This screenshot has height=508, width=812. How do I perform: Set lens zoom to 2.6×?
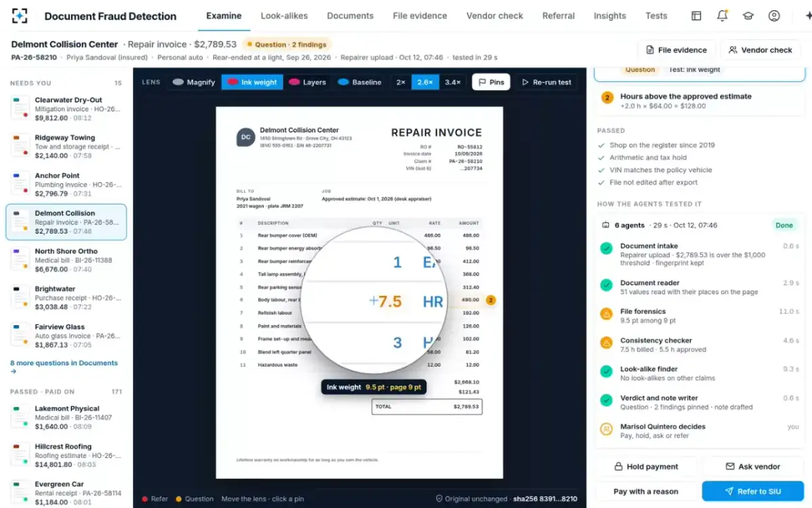[425, 82]
